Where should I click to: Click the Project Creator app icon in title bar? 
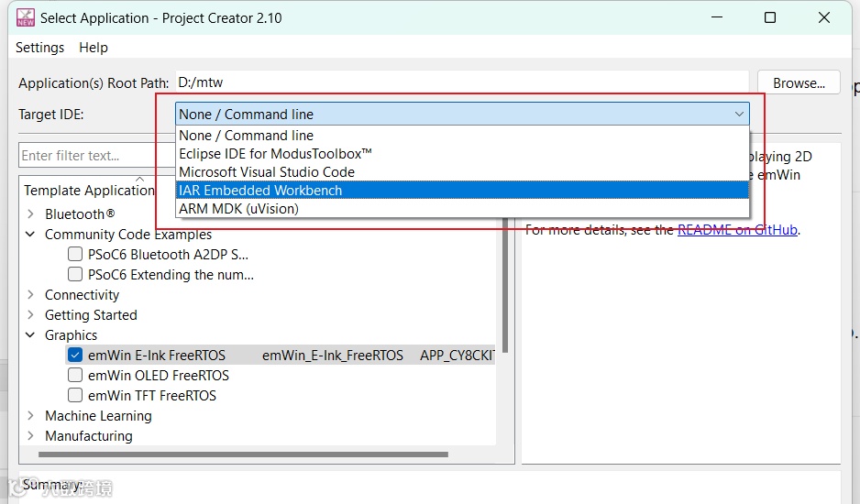(26, 17)
